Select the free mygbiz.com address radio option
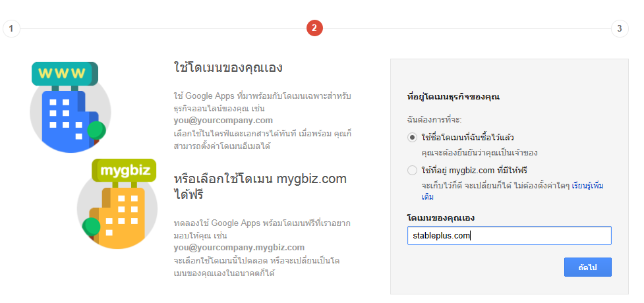The height and width of the screenshot is (303, 644). (412, 170)
